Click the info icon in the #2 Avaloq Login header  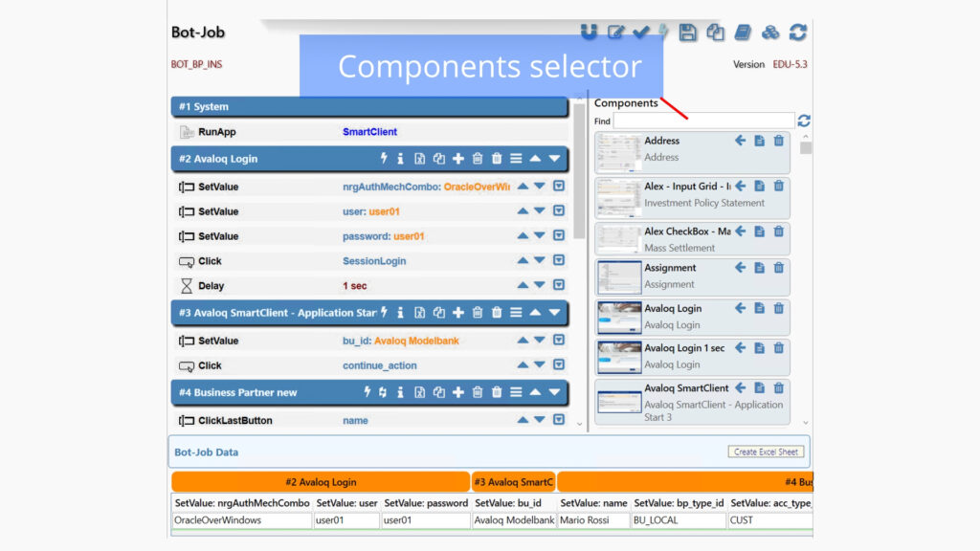pos(401,159)
